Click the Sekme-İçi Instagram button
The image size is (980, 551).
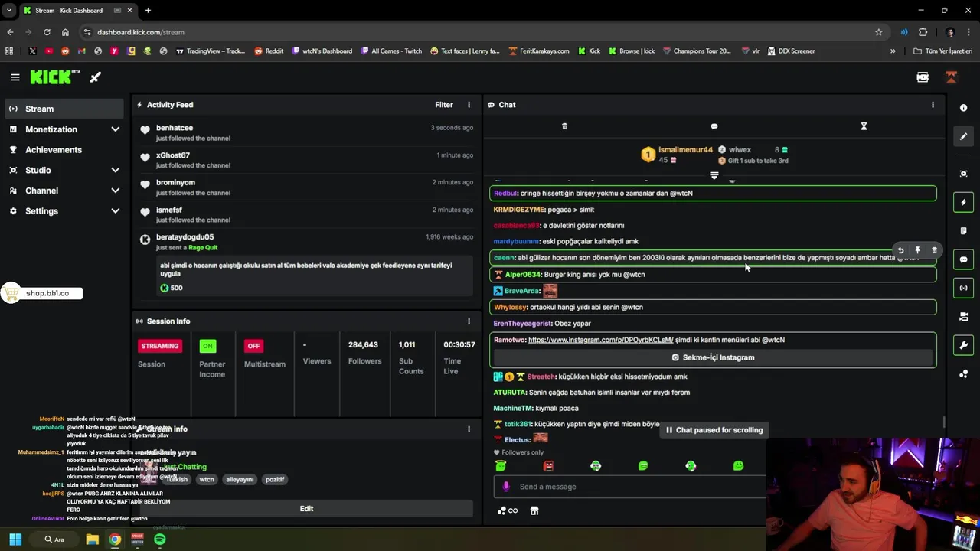point(713,357)
